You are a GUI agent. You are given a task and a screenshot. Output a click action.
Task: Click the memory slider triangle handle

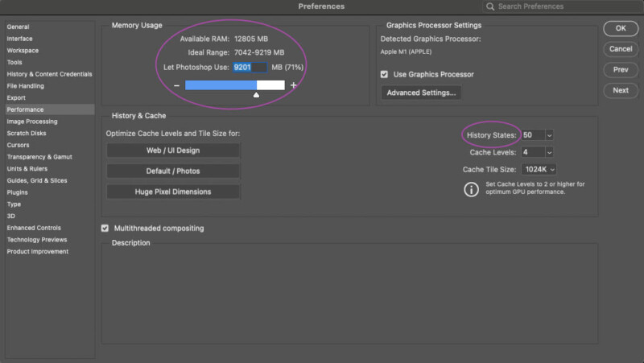click(x=256, y=95)
